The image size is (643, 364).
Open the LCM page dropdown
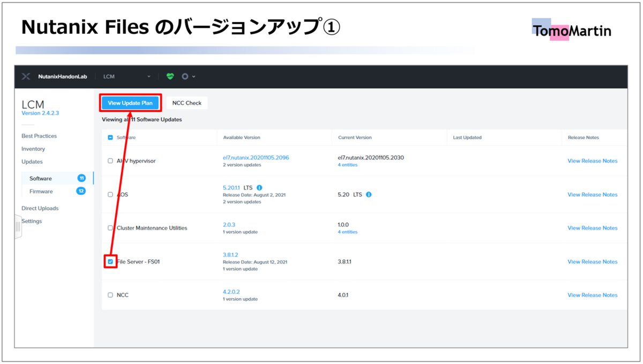coord(127,77)
